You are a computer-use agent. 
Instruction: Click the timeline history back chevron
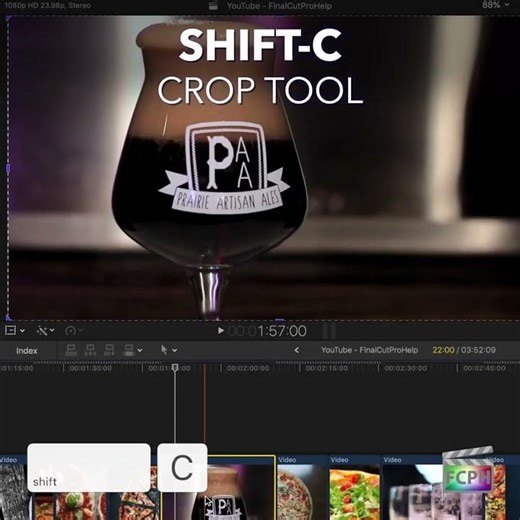296,350
